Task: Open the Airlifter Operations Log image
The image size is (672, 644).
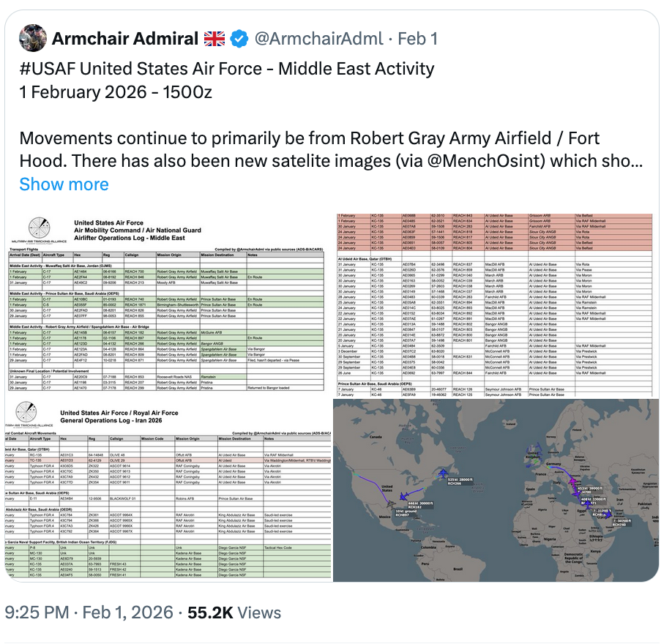Action: (168, 304)
